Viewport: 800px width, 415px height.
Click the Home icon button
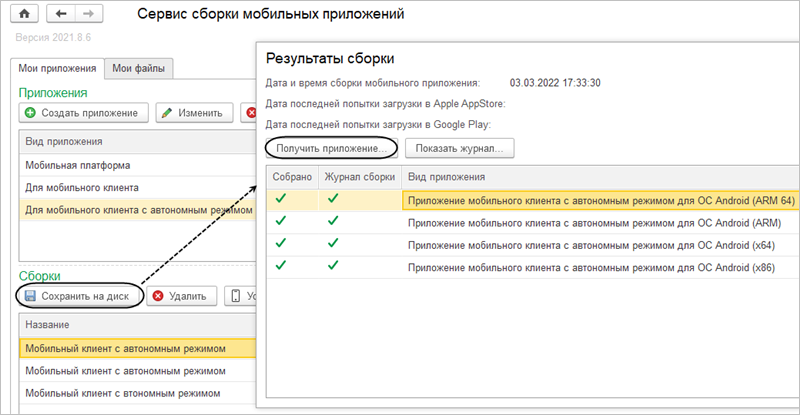(24, 15)
